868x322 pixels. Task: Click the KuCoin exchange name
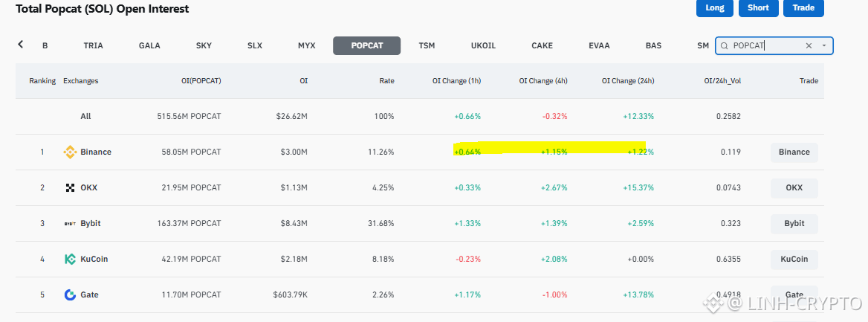(x=94, y=259)
